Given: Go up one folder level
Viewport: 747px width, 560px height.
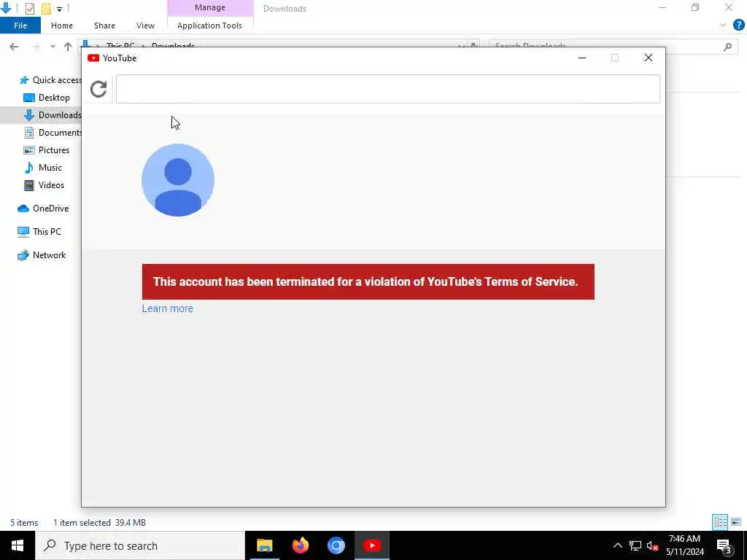Looking at the screenshot, I should (68, 47).
